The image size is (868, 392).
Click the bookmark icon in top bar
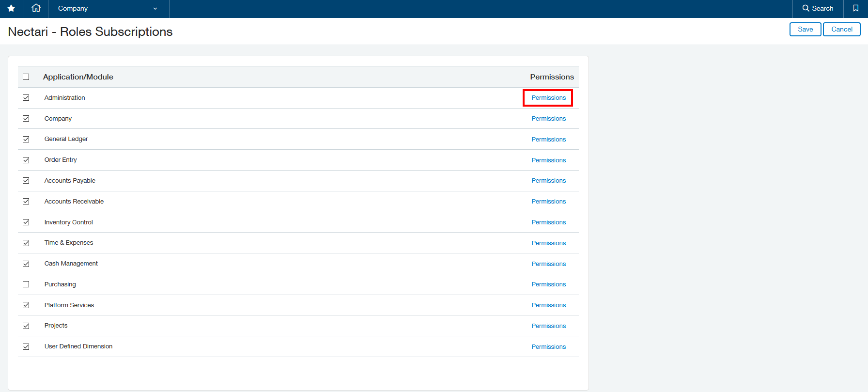pyautogui.click(x=855, y=9)
